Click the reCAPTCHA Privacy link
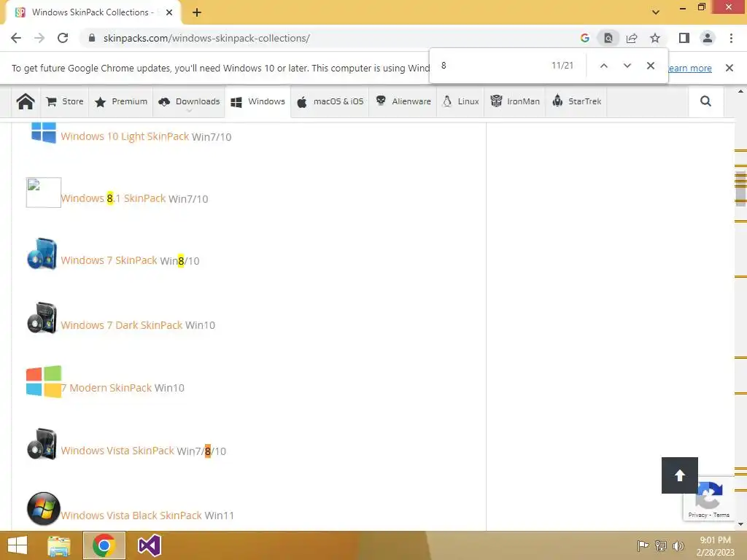Viewport: 747px width, 560px height. pos(697,515)
